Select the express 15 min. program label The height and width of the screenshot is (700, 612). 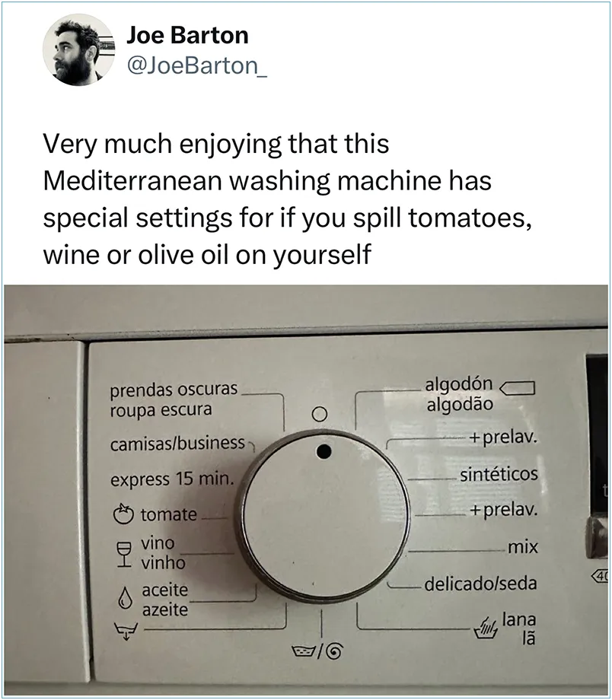pos(173,479)
